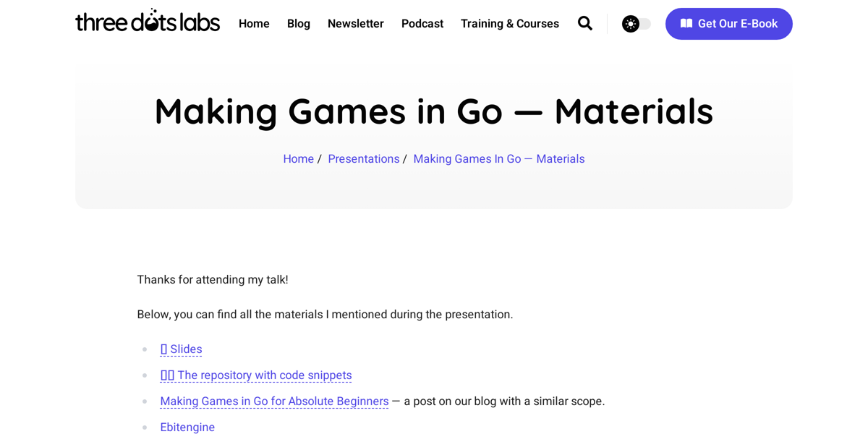Visit the Ebitengine link
Image resolution: width=868 pixels, height=434 pixels.
[187, 427]
